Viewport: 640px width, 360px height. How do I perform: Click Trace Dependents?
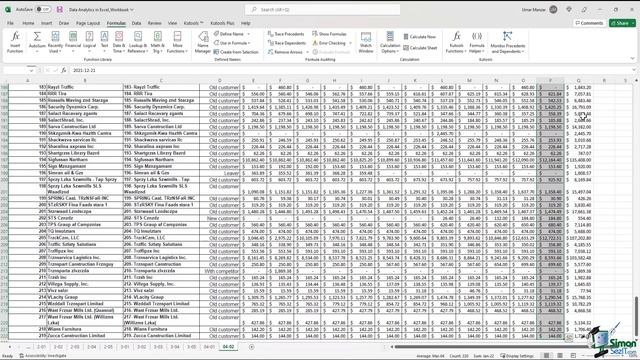(x=287, y=43)
